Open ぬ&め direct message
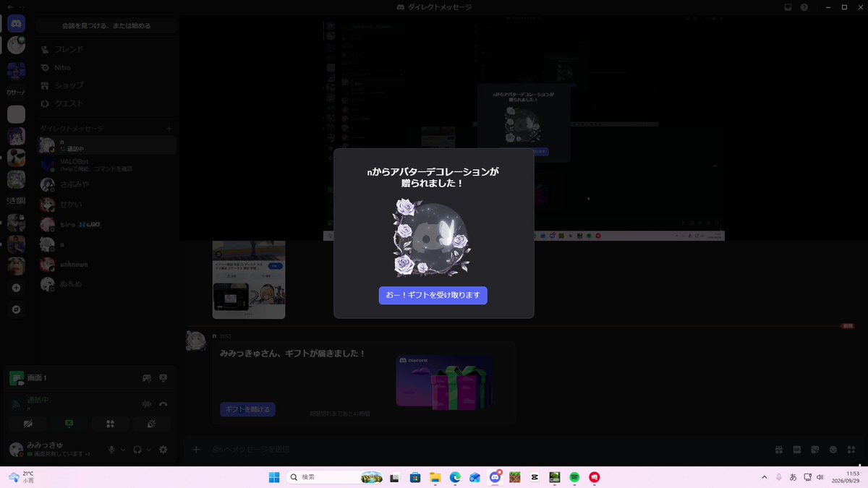The height and width of the screenshot is (488, 868). click(x=106, y=284)
